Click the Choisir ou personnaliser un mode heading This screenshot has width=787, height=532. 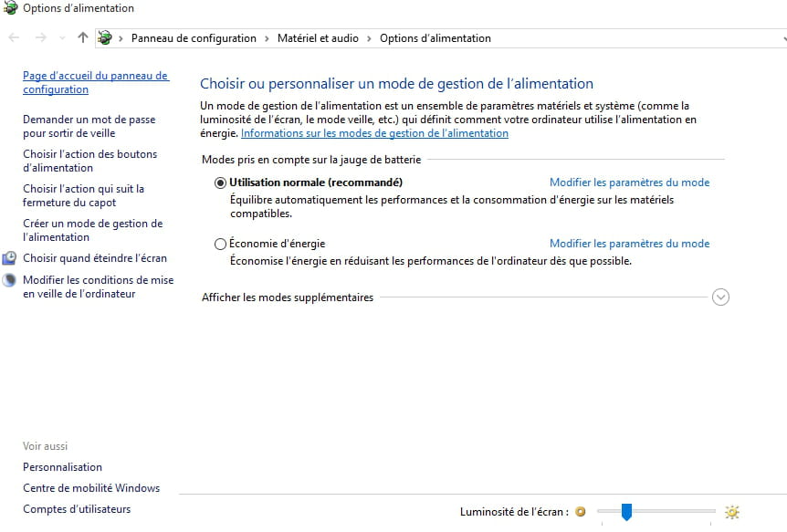(396, 83)
